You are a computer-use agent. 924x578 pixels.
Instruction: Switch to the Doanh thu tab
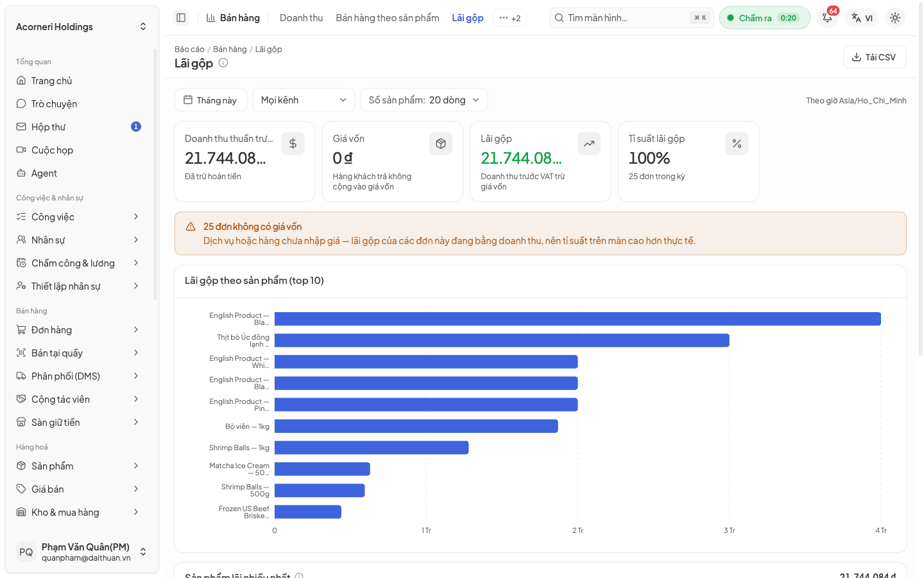tap(301, 18)
